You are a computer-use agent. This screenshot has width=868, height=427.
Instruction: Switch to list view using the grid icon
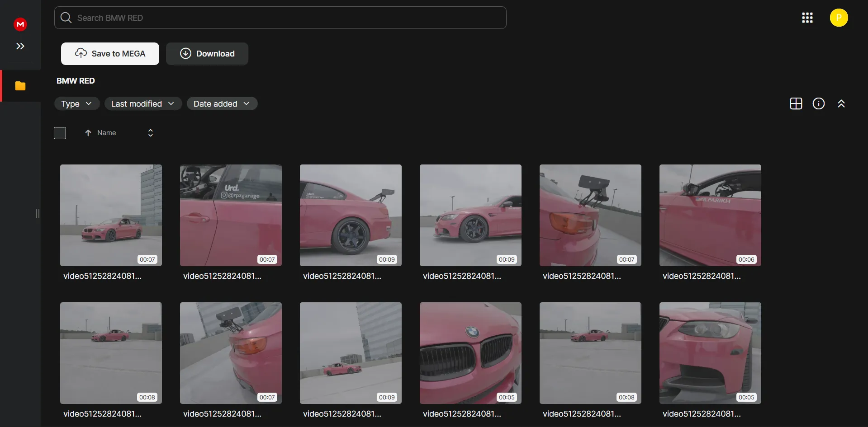point(796,103)
